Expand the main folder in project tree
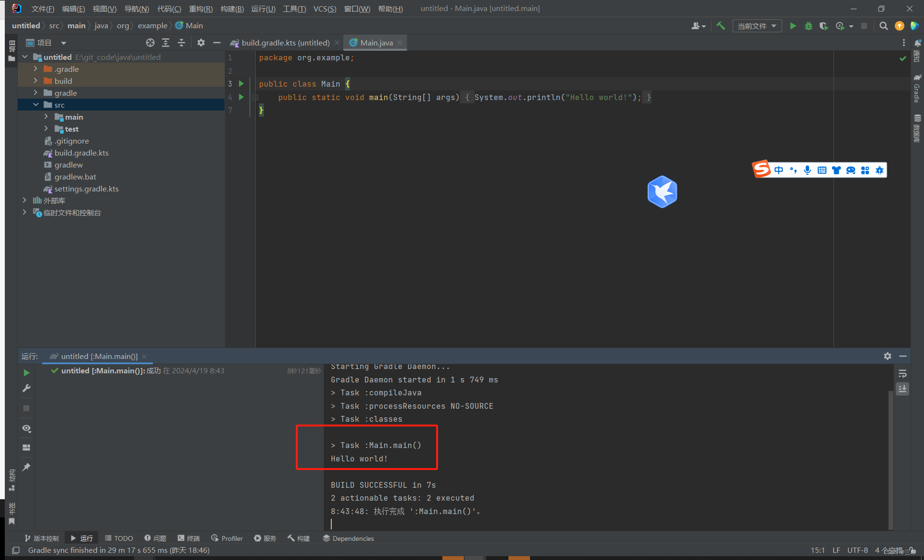Viewport: 924px width, 560px height. pos(46,117)
